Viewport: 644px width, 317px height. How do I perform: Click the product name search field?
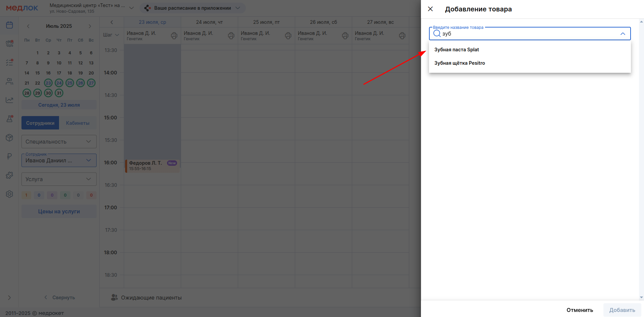coord(530,34)
